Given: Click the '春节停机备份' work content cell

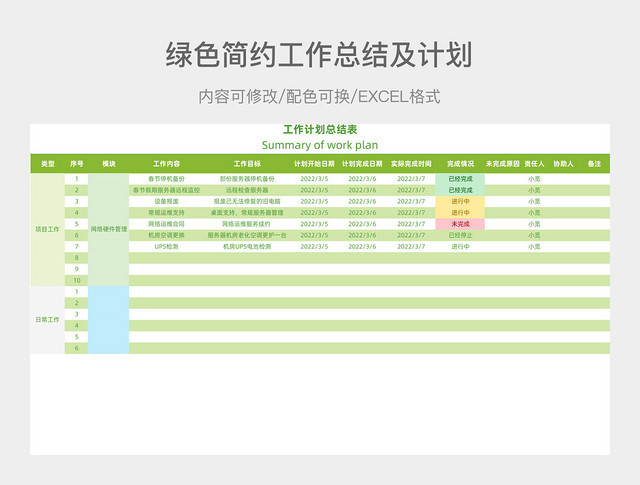Looking at the screenshot, I should point(167,179).
